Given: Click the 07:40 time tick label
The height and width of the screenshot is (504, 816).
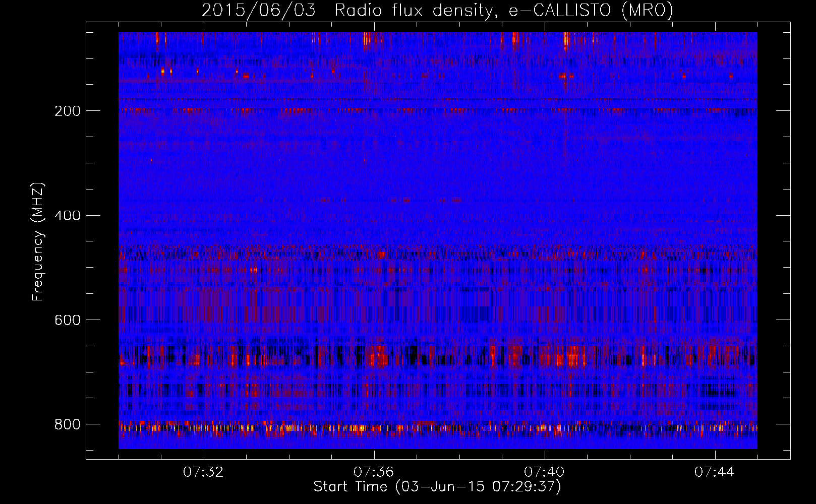Looking at the screenshot, I should coord(544,472).
